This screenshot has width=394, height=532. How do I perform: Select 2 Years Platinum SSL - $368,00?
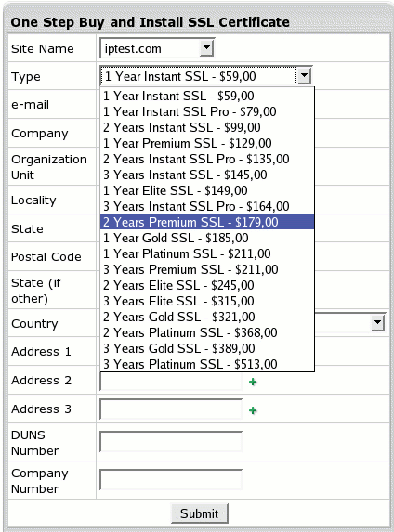[x=207, y=332]
